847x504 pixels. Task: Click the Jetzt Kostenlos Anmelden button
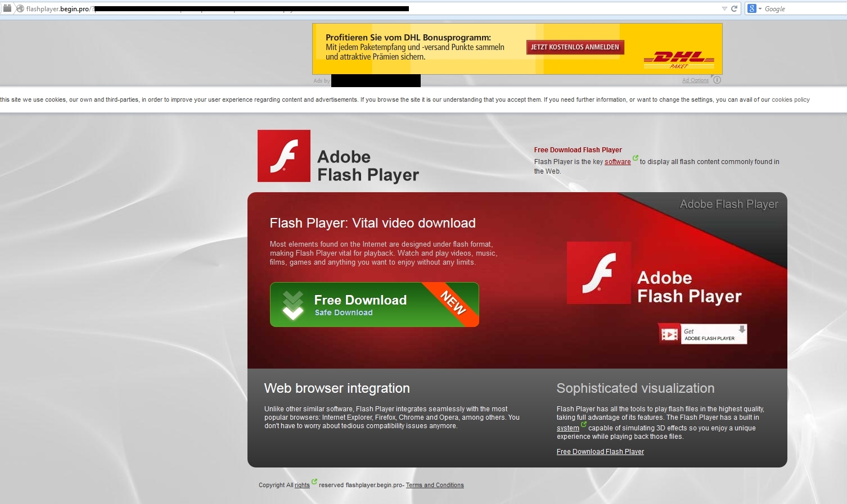[575, 47]
